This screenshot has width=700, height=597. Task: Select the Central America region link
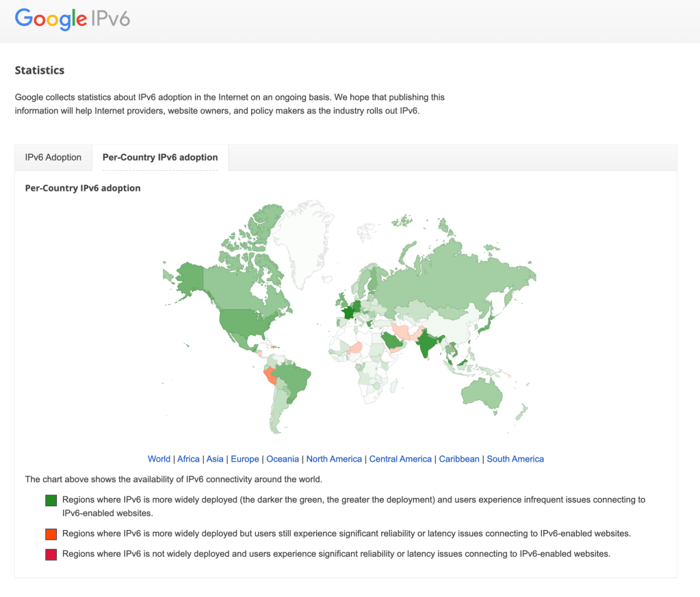click(400, 459)
